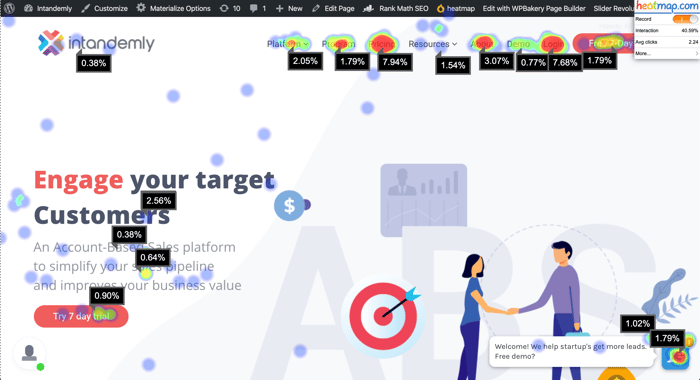Click the heatmap flame icon in admin bar

[441, 8]
